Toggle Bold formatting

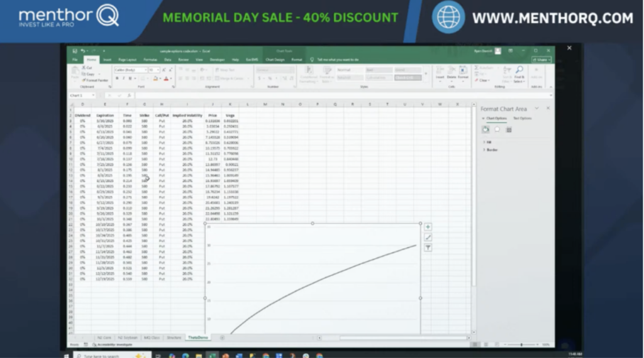[117, 79]
